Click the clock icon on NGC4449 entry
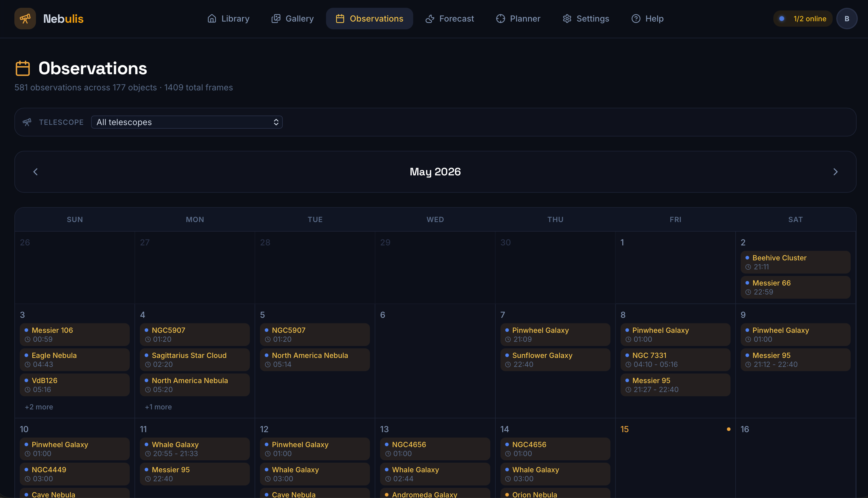Viewport: 868px width, 498px height. pos(27,479)
